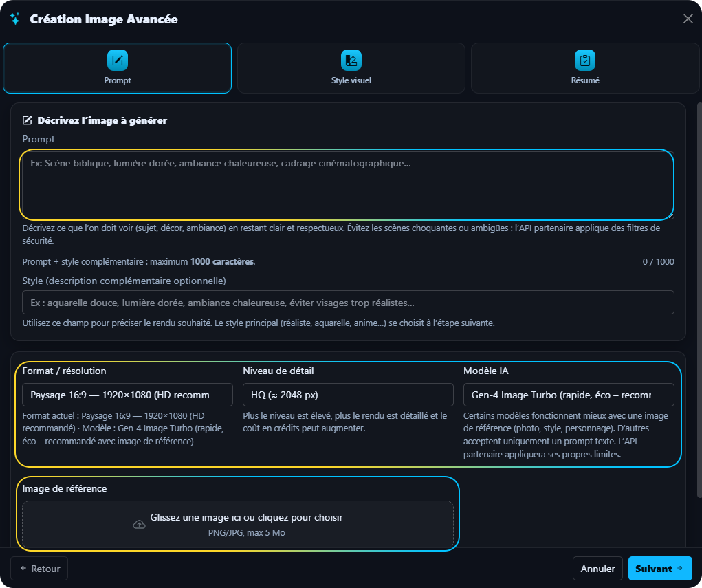This screenshot has width=702, height=588.
Task: Open the Format / résolution dropdown
Action: coord(128,395)
